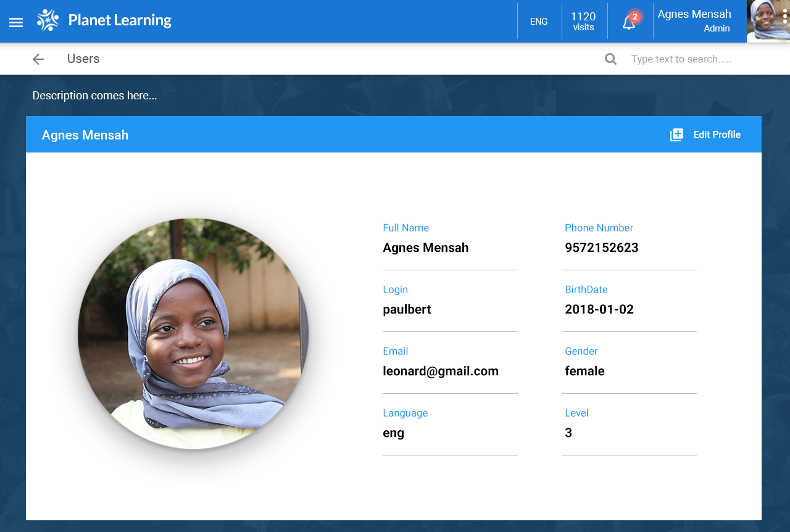790x532 pixels.
Task: Click the Edit Profile plus icon
Action: pyautogui.click(x=676, y=134)
